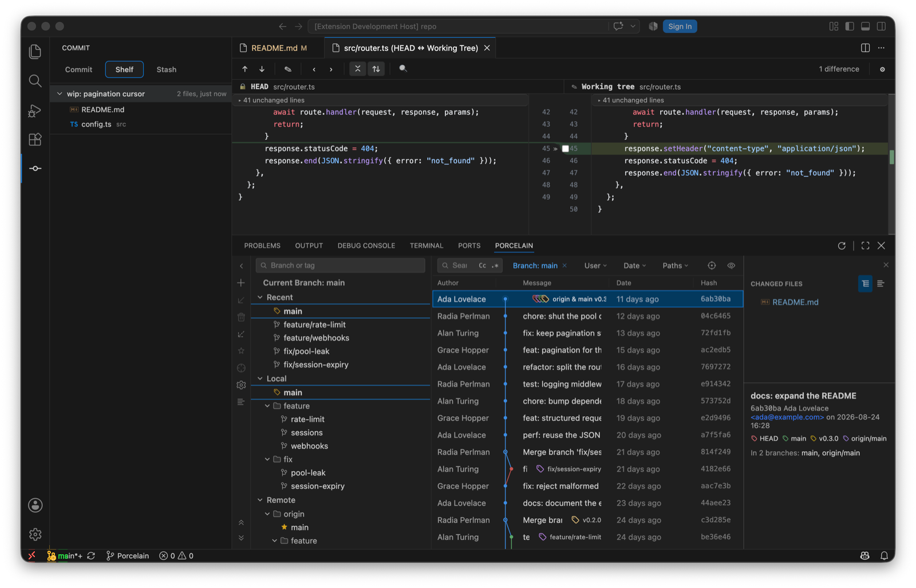Open the User filter dropdown
916x588 pixels.
(595, 266)
